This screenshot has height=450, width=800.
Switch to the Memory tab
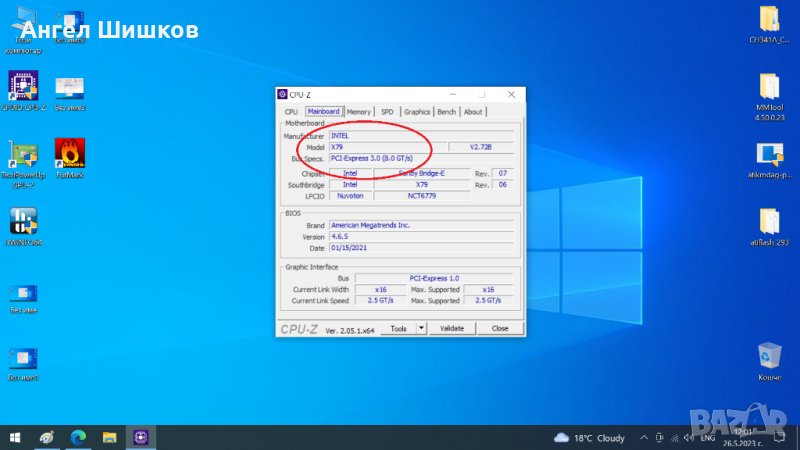(359, 112)
